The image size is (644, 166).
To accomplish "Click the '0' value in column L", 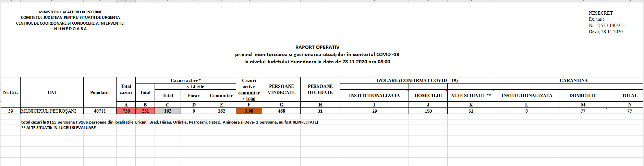I will [527, 111].
